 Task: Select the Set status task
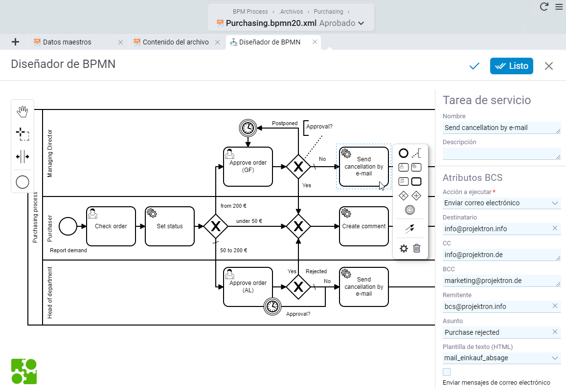coord(170,226)
